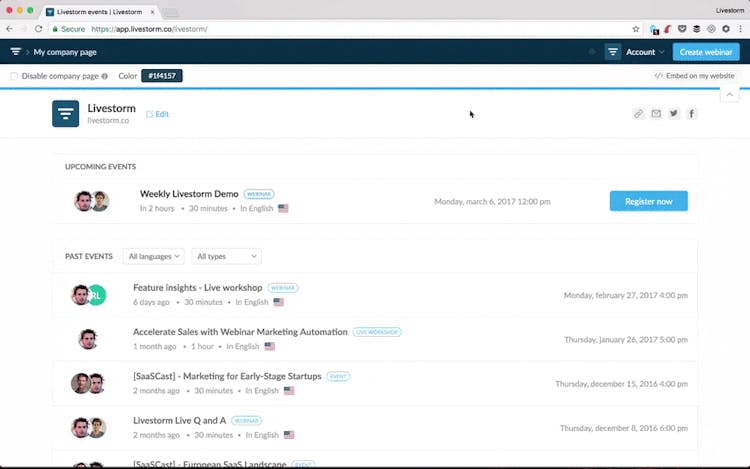Click the Secure padlock indicator
750x469 pixels.
pyautogui.click(x=69, y=29)
